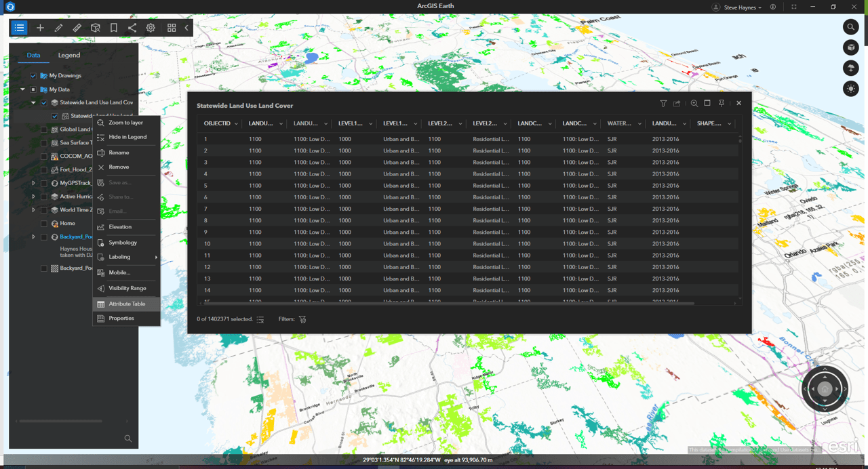868x469 pixels.
Task: Click the navigation compass center home button
Action: click(x=825, y=389)
